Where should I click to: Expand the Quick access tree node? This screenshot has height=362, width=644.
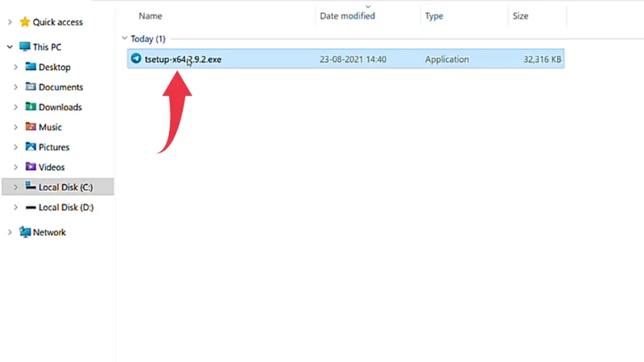pos(10,23)
